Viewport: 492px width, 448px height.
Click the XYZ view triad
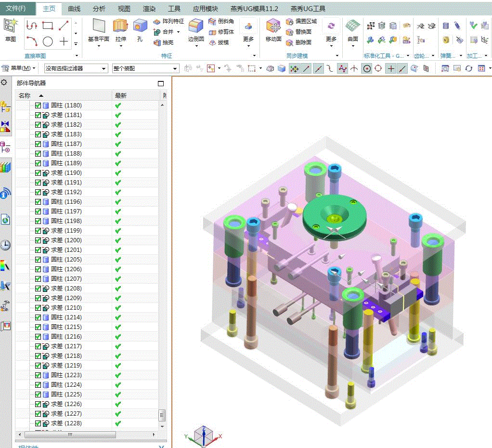(x=203, y=436)
